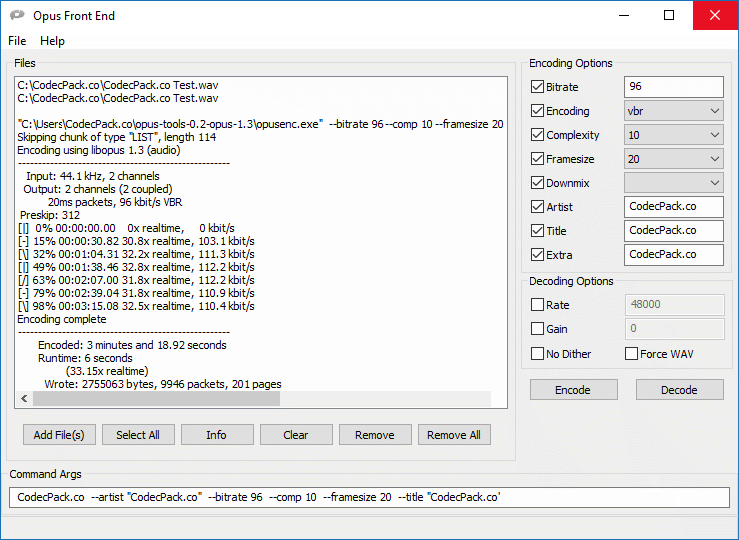Click the Opus Front End title bar icon
Image resolution: width=739 pixels, height=540 pixels.
pos(17,16)
